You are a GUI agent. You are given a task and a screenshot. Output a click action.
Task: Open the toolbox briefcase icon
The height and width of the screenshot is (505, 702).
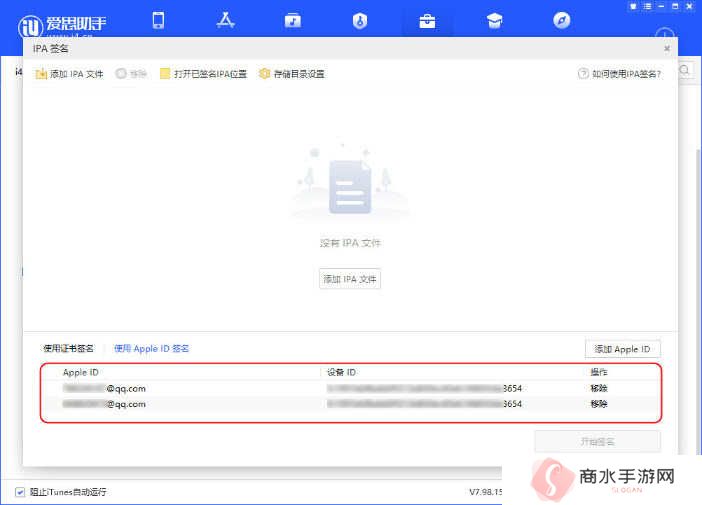click(x=427, y=21)
